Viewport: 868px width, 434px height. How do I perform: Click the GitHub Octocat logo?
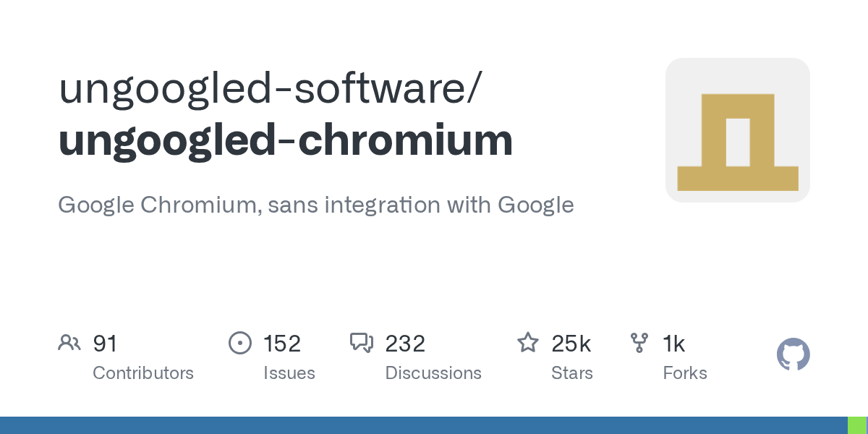(793, 355)
